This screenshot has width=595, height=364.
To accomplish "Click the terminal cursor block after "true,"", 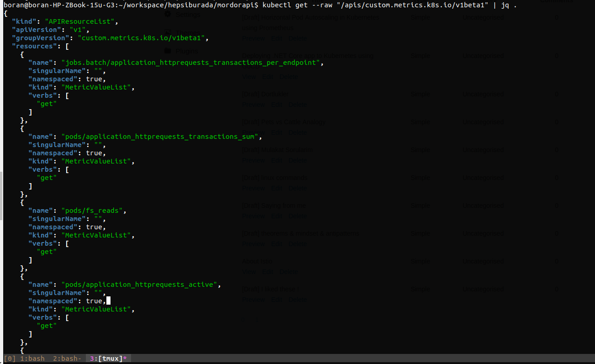I will pyautogui.click(x=108, y=301).
